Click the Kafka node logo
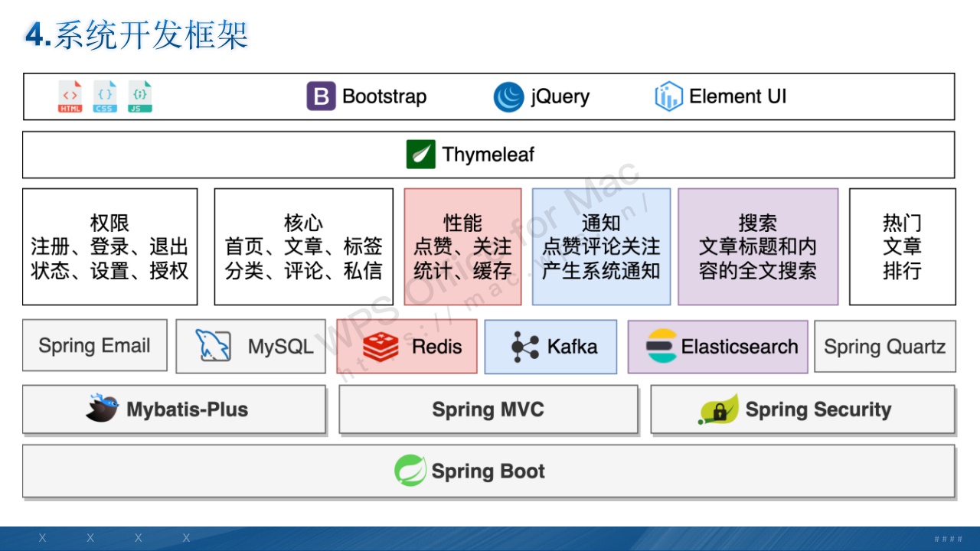Screen dimensions: 980x551 (525, 347)
